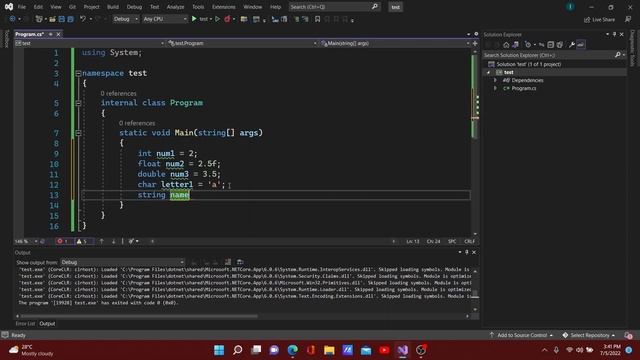640x360 pixels.
Task: Open the File menu
Action: coord(22,7)
